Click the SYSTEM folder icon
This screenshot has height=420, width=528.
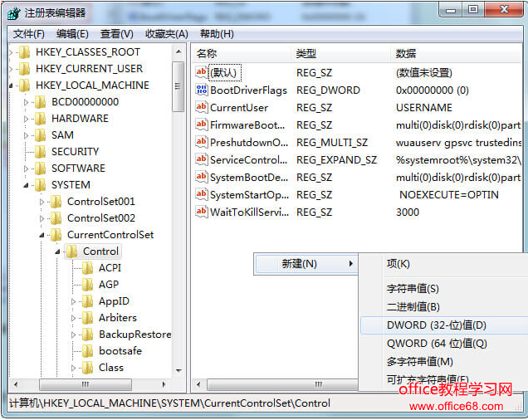tap(41, 185)
